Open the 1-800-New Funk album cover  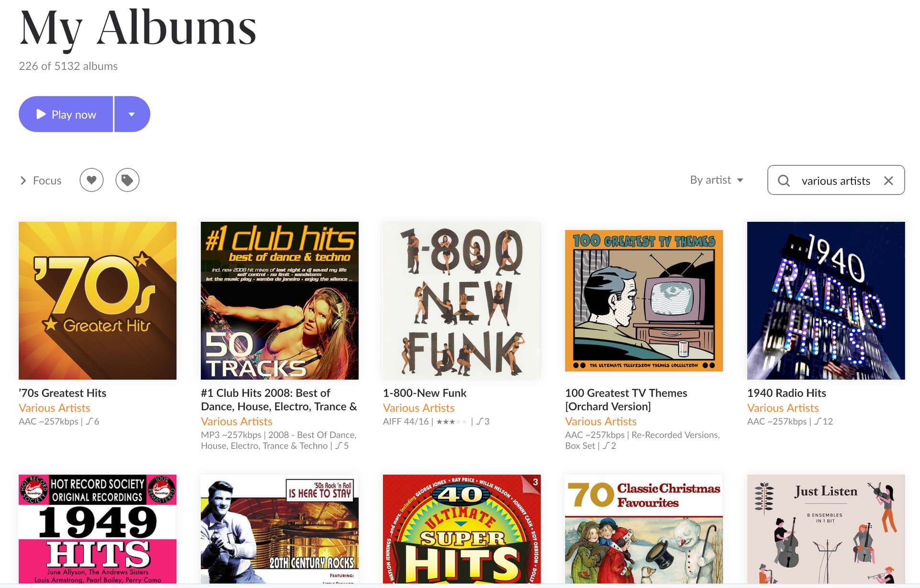pos(462,300)
